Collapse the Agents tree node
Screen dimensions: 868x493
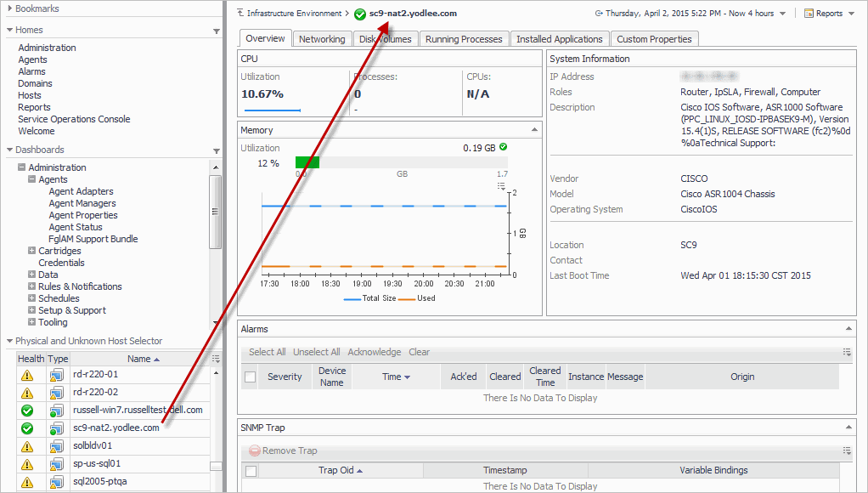point(31,178)
